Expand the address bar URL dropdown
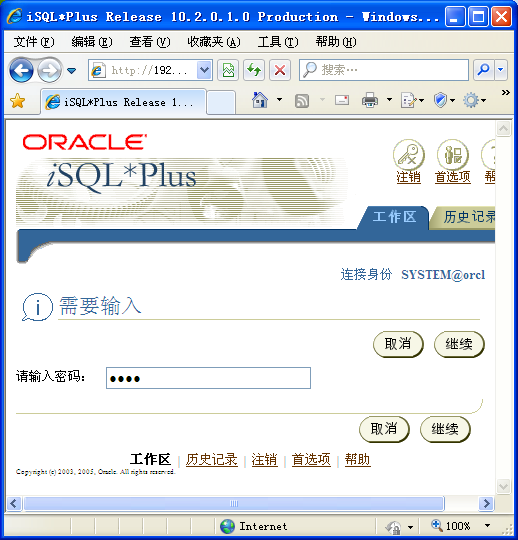The image size is (518, 540). click(x=205, y=70)
